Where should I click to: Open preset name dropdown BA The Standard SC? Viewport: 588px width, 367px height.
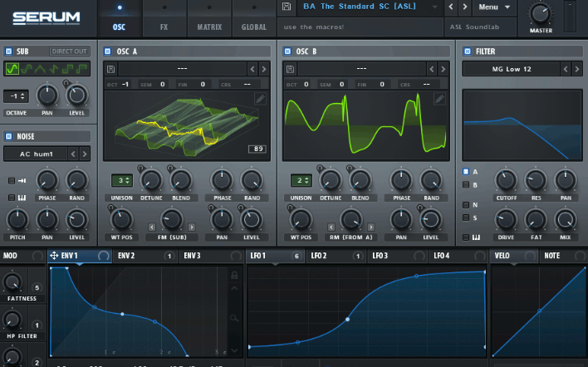(369, 7)
